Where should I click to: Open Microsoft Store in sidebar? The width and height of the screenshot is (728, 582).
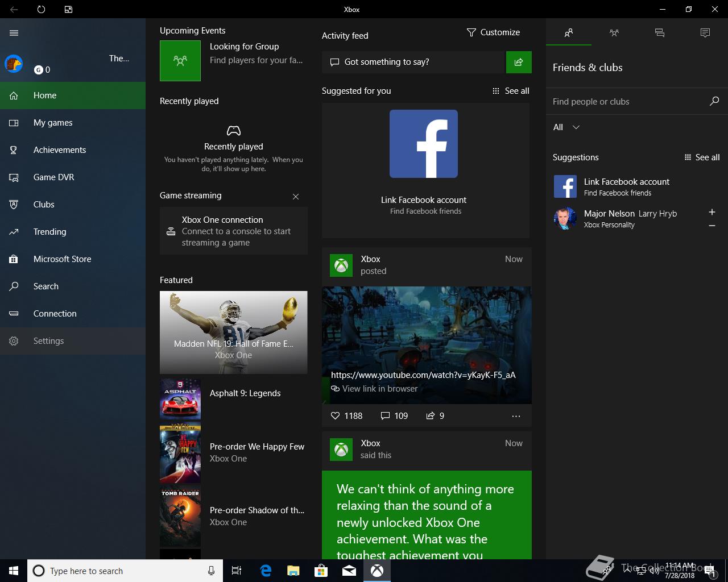tap(73, 259)
